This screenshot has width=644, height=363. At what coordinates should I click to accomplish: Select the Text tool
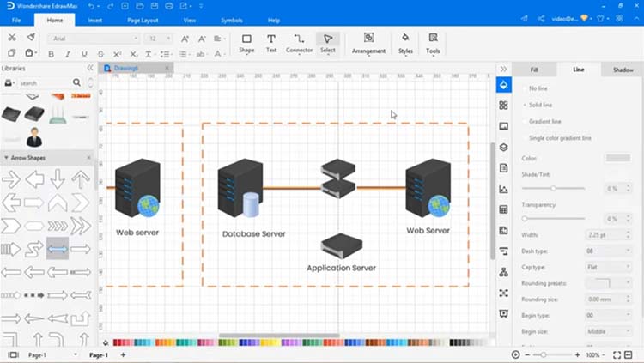point(271,44)
